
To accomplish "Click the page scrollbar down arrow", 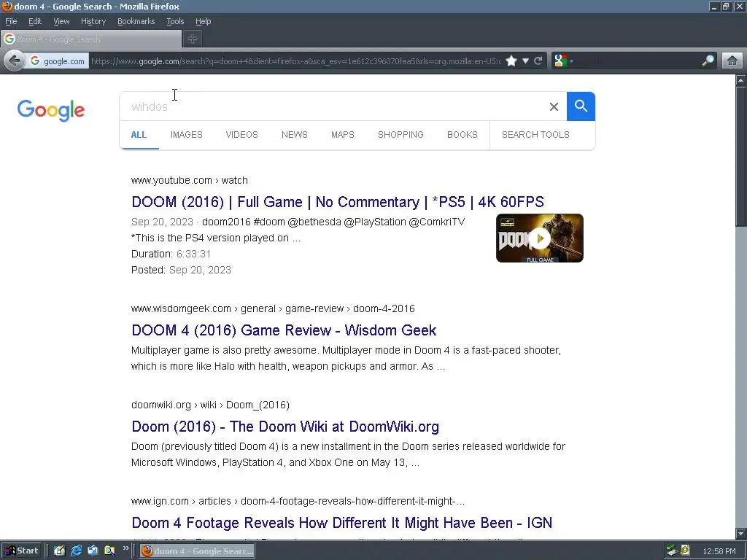I will point(741,534).
